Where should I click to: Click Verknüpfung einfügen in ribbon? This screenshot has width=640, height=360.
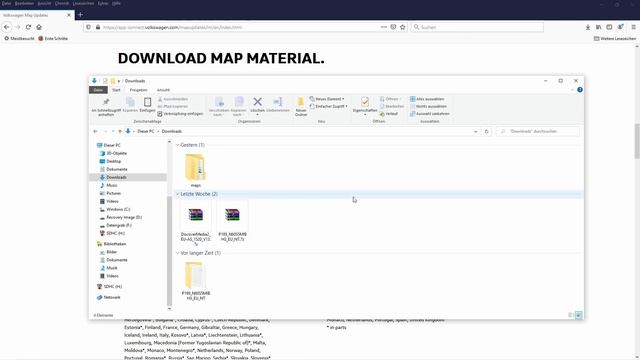(180, 114)
